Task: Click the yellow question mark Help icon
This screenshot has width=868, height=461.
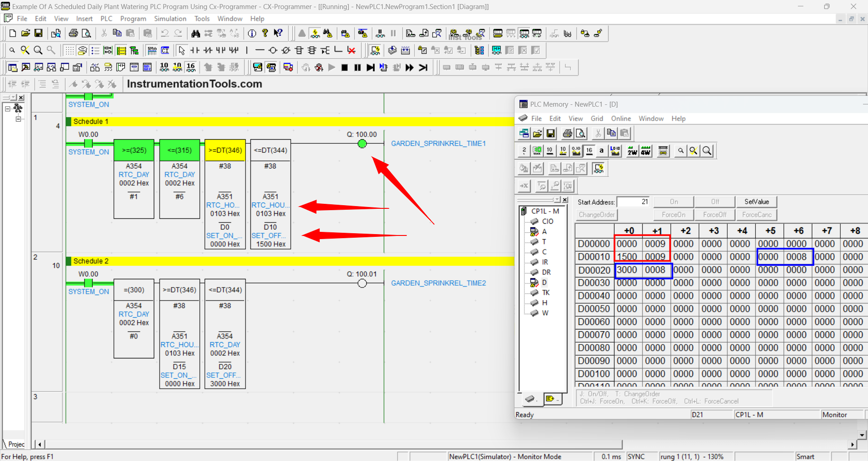Action: [265, 33]
